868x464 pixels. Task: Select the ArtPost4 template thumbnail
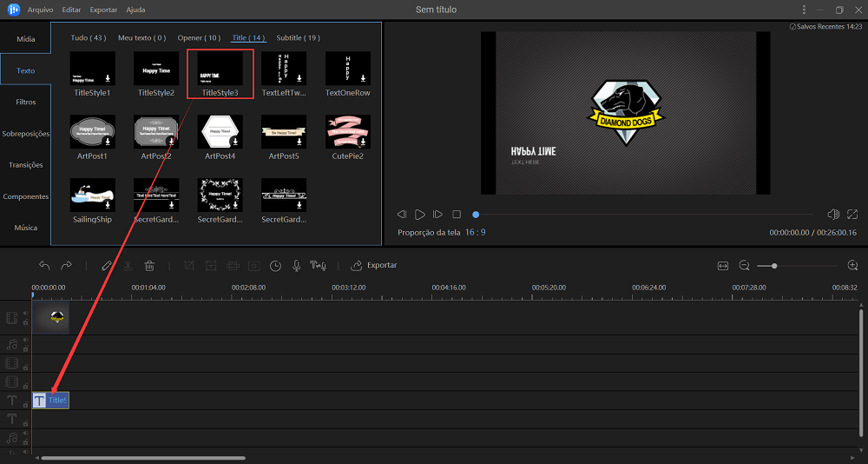coord(220,132)
